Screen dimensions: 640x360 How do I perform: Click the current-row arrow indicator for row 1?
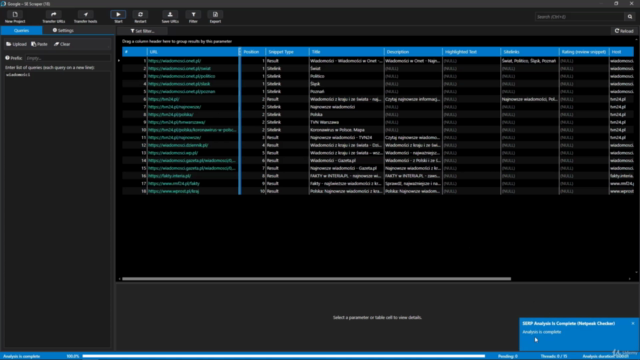pyautogui.click(x=119, y=61)
